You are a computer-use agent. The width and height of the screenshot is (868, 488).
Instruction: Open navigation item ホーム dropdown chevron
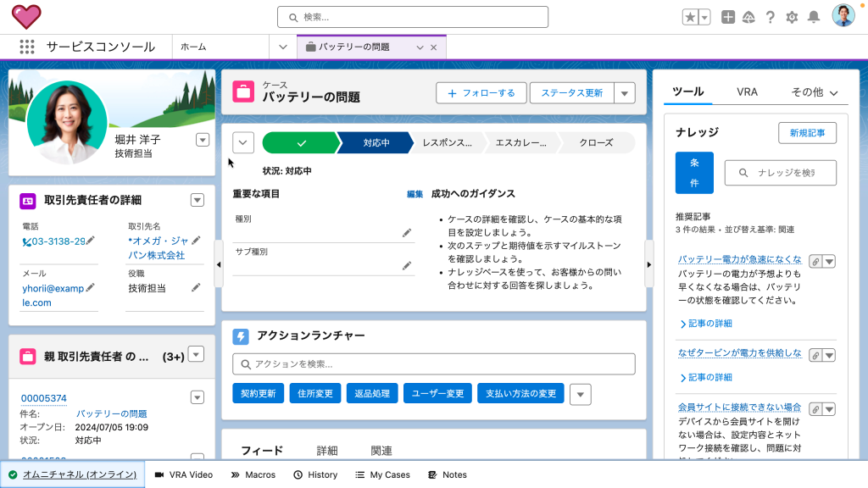(x=283, y=47)
